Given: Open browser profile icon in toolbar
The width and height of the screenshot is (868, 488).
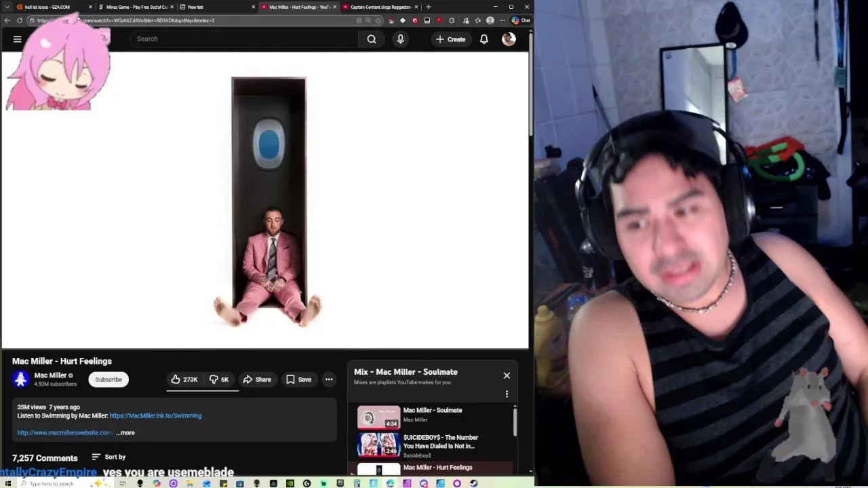Looking at the screenshot, I should [x=490, y=20].
